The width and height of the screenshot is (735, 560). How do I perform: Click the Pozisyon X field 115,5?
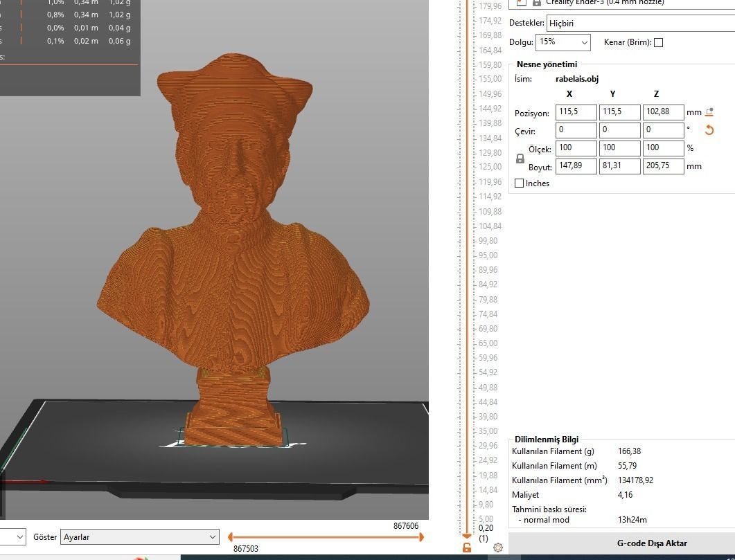pyautogui.click(x=576, y=112)
